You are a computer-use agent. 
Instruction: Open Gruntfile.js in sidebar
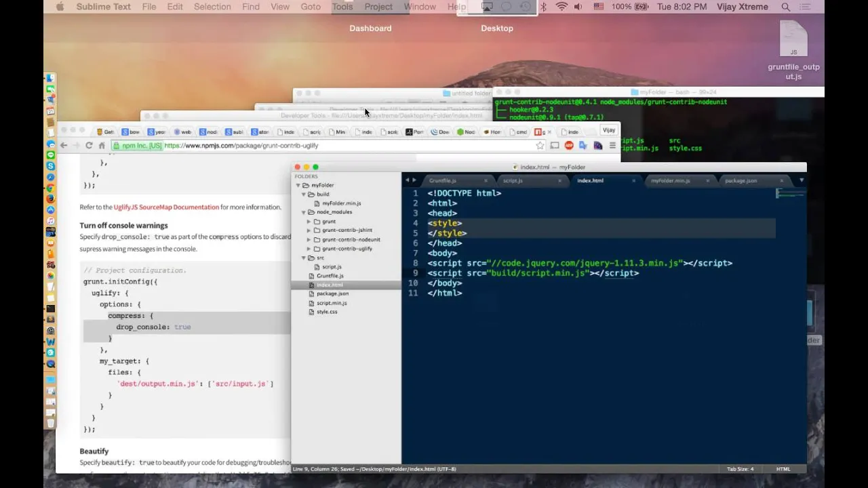click(330, 276)
